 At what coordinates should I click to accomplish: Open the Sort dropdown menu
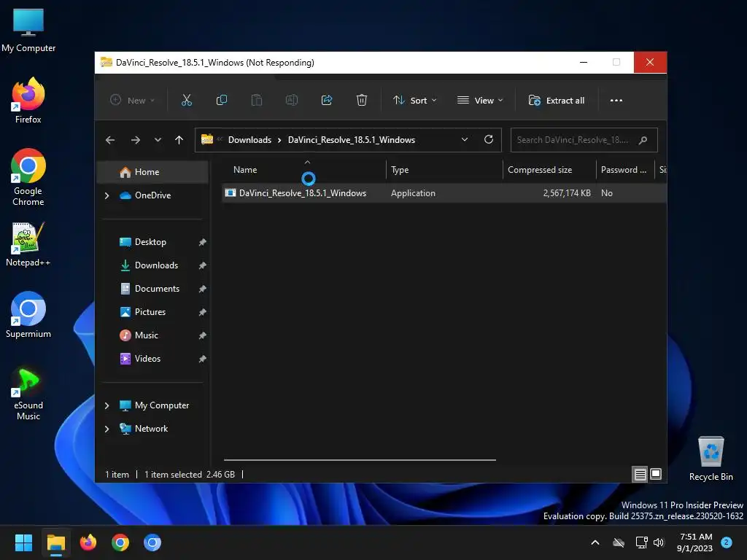(414, 101)
